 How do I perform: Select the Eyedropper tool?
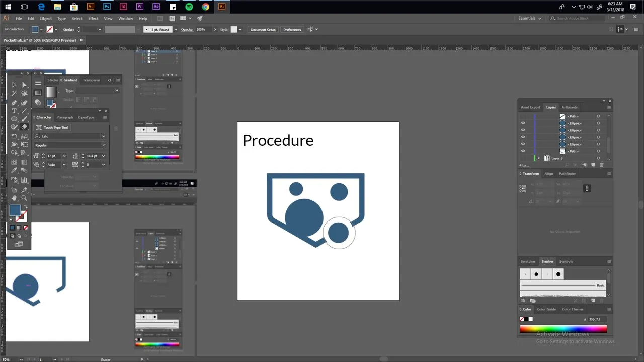tap(14, 171)
